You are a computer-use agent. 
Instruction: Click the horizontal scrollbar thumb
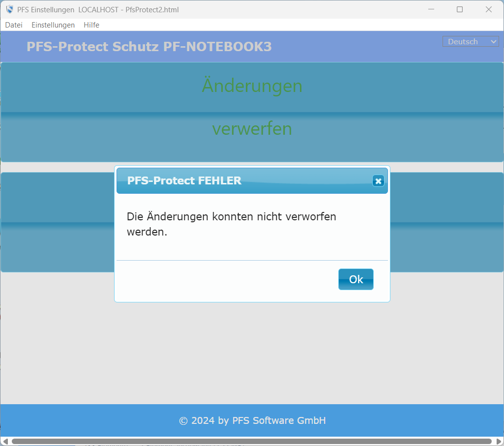pos(251,441)
